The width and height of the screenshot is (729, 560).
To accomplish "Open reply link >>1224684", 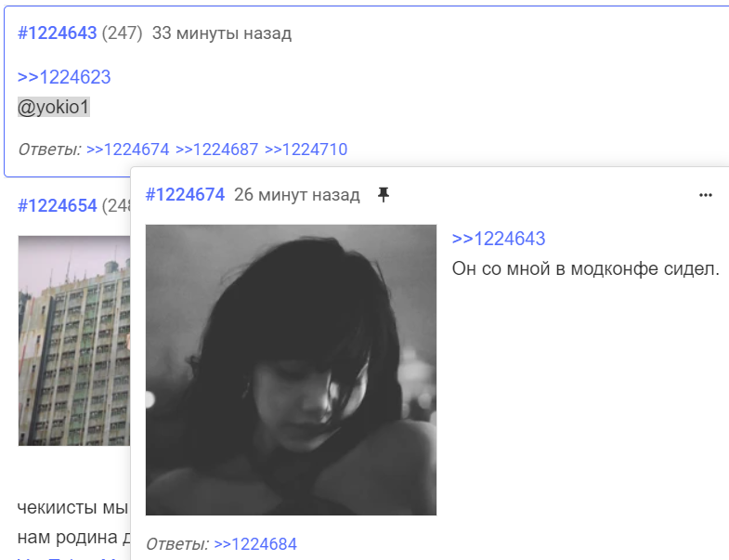I will click(255, 543).
